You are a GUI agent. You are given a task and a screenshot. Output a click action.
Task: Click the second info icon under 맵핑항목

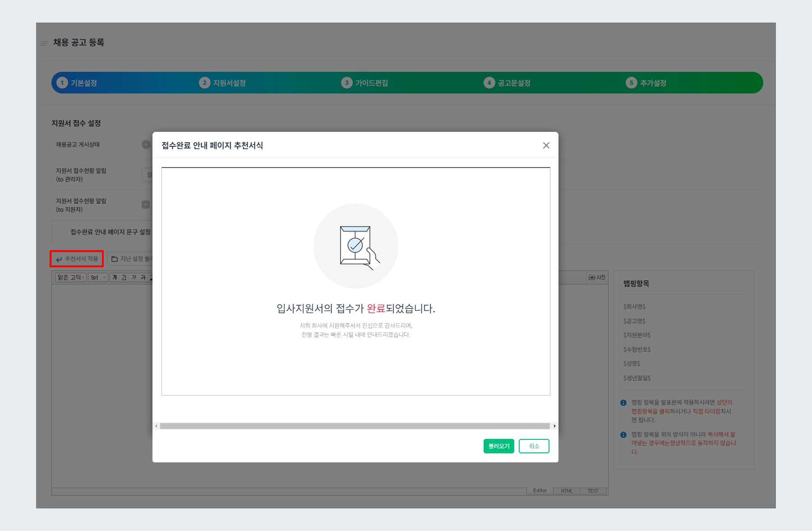click(x=623, y=435)
